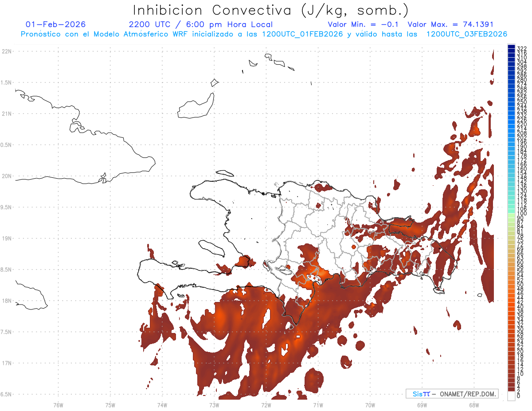Select the date "01-Feb-2026"
This screenshot has width=532, height=411.
click(56, 24)
